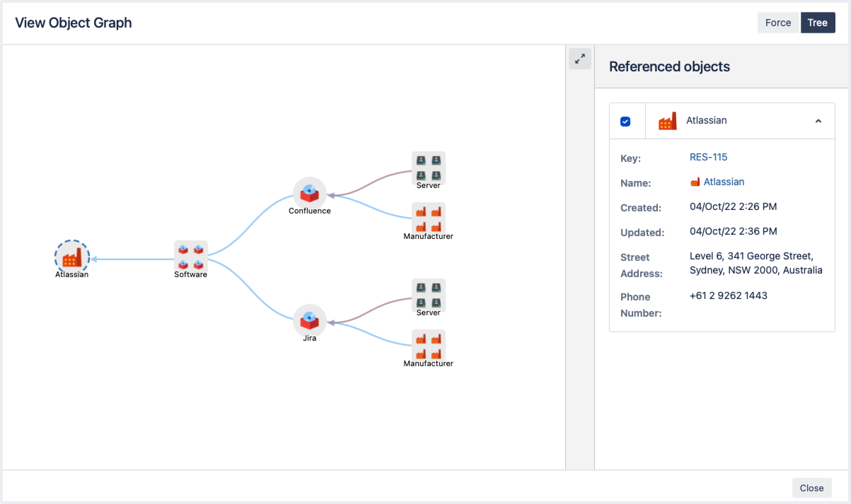Click the Confluence software node
The image size is (851, 504).
(x=309, y=193)
